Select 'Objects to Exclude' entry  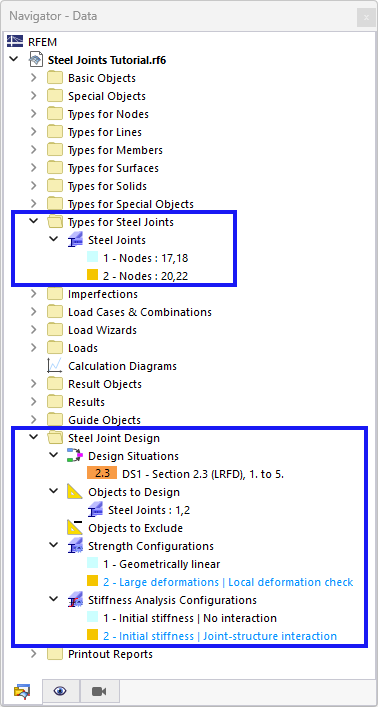[x=135, y=528]
